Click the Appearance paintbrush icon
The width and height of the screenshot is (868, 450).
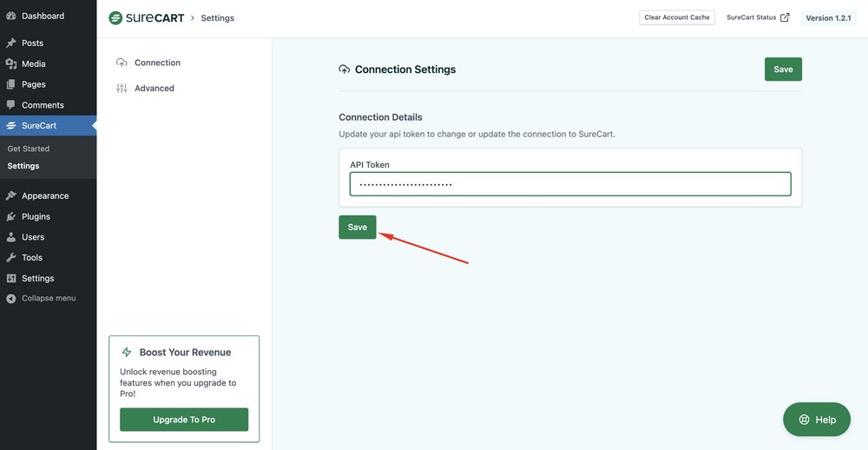[x=10, y=195]
